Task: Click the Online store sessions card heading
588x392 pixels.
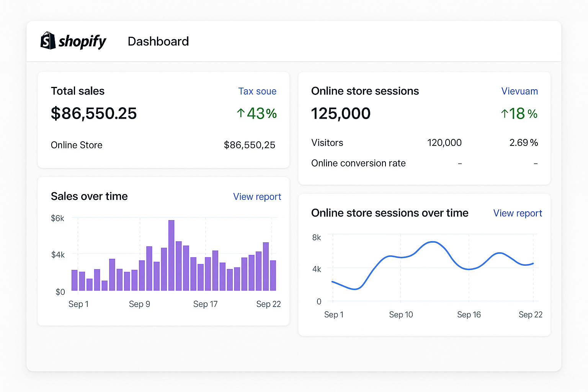Action: click(x=365, y=91)
